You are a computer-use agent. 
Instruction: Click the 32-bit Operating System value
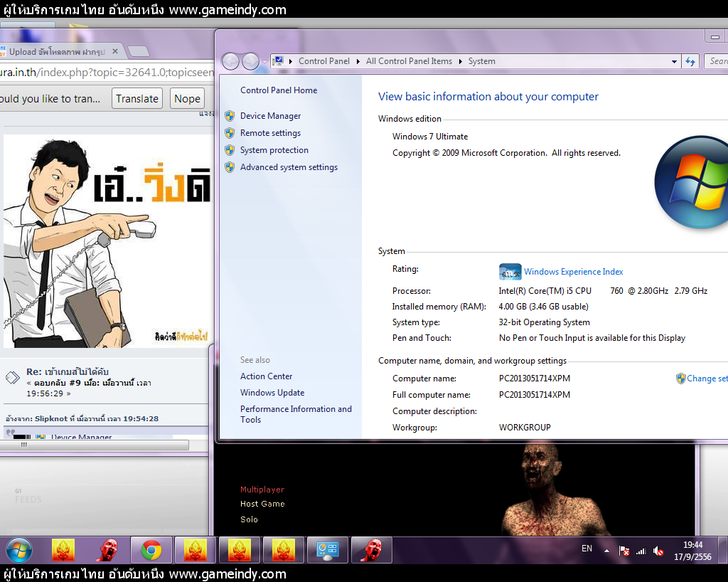click(544, 322)
